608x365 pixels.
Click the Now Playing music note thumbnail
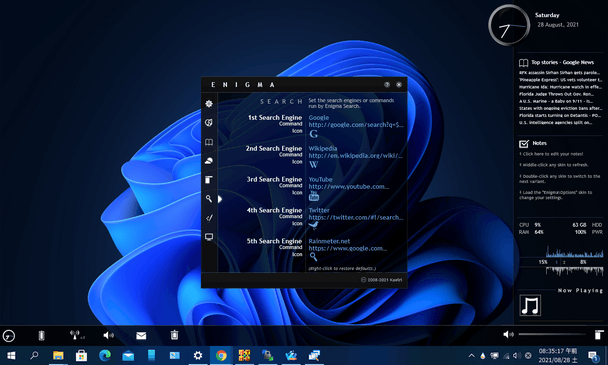pos(530,305)
